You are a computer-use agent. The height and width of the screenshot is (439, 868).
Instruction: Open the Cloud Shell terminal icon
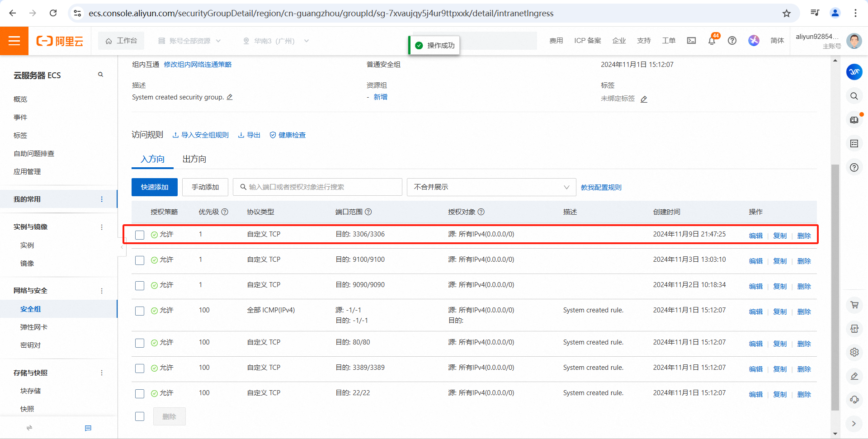tap(691, 41)
